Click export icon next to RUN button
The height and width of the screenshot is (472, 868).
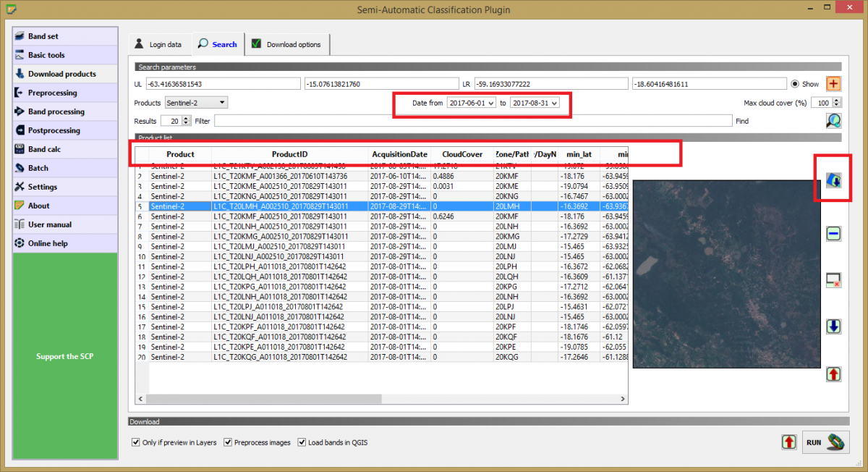point(788,442)
